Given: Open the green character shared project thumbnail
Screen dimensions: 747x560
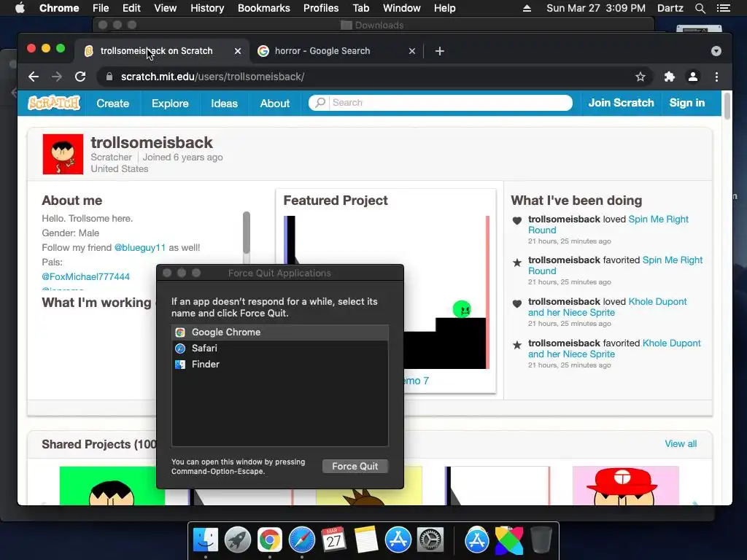Looking at the screenshot, I should pos(112,486).
